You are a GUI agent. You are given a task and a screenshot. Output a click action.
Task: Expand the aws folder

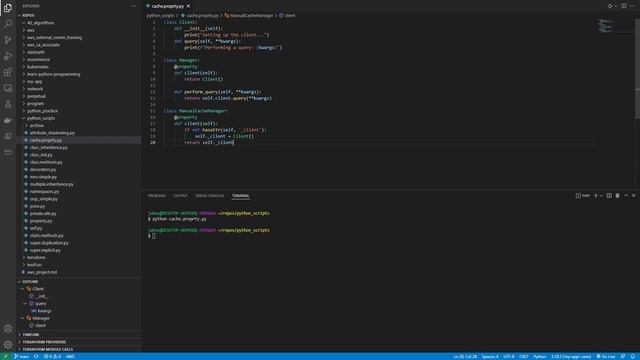(79, 30)
